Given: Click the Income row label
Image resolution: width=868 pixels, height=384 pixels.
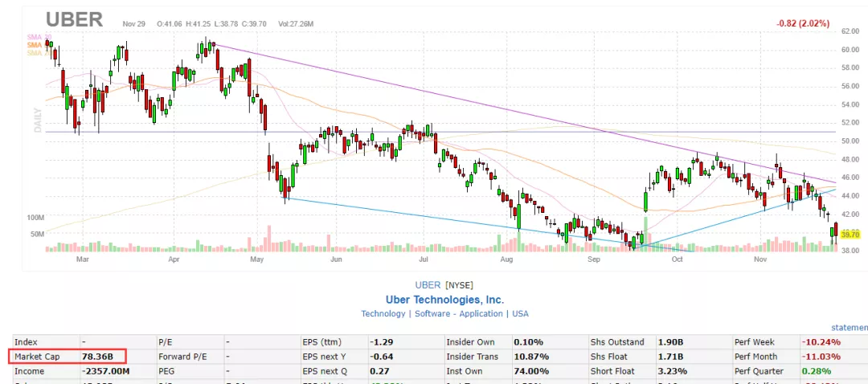Looking at the screenshot, I should [28, 370].
